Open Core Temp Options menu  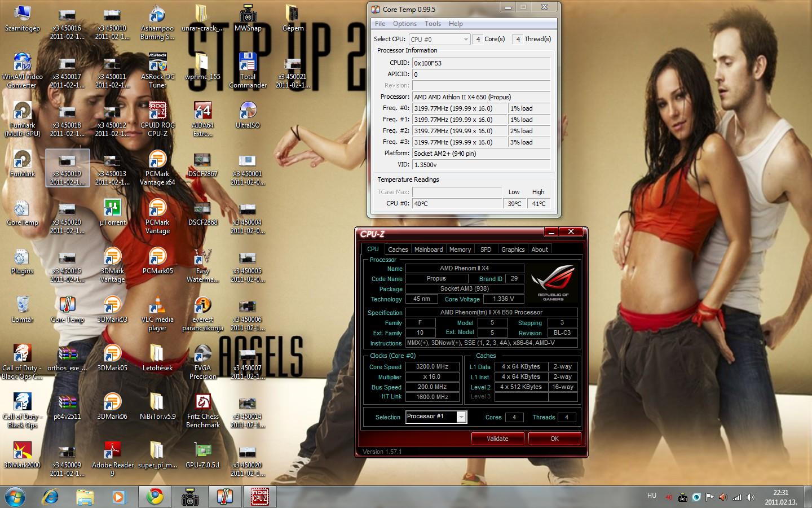405,24
